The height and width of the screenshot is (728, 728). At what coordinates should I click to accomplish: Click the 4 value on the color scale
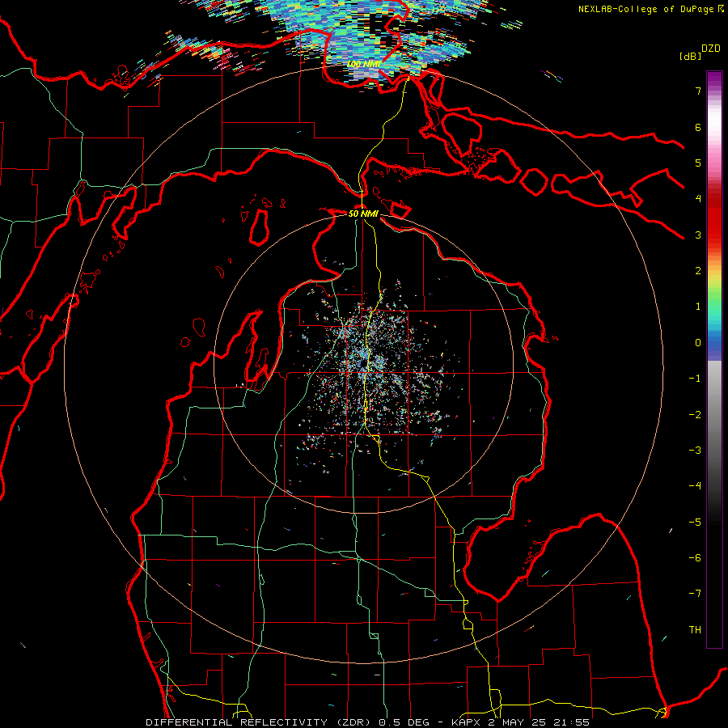pyautogui.click(x=698, y=199)
